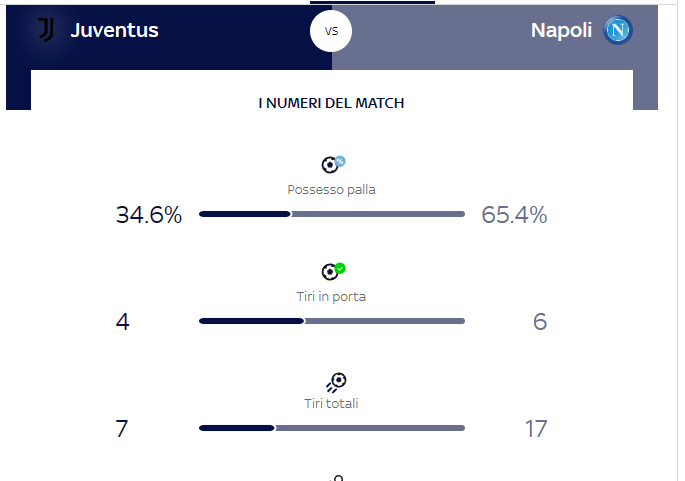The image size is (685, 481).
Task: Click the Tiri in porta label
Action: pos(331,296)
